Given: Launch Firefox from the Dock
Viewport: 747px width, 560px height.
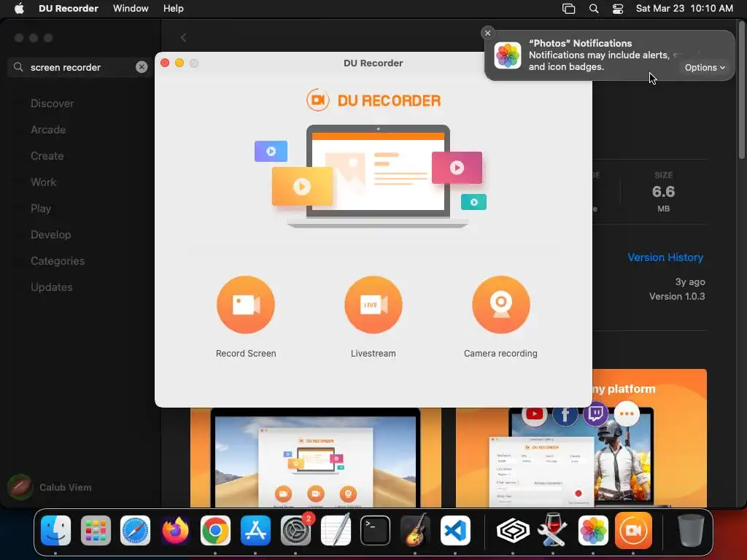Looking at the screenshot, I should pyautogui.click(x=175, y=530).
